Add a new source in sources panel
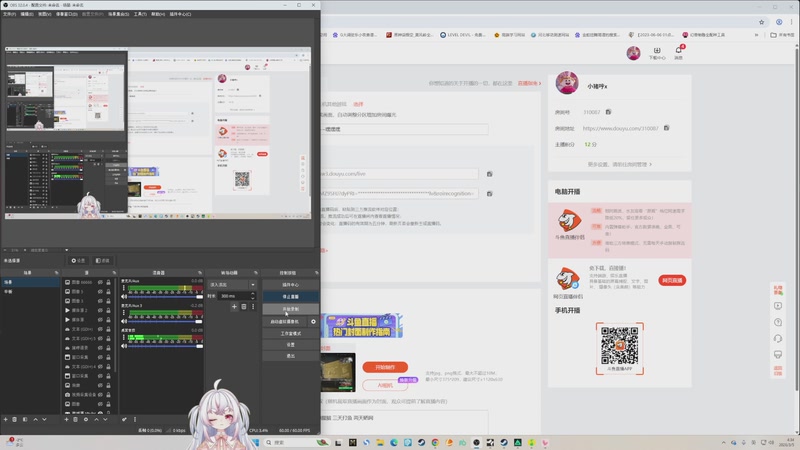 click(x=66, y=419)
